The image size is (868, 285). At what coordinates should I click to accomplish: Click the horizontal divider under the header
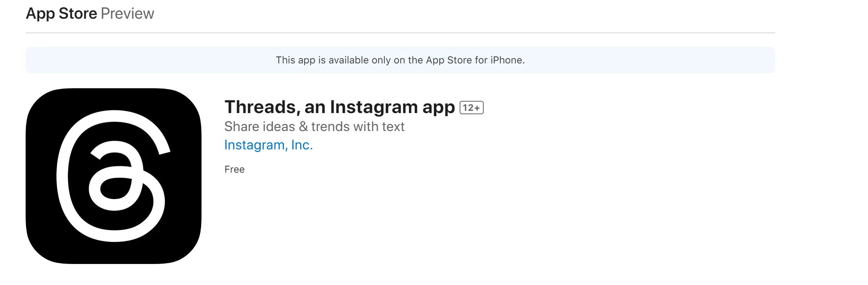point(400,33)
